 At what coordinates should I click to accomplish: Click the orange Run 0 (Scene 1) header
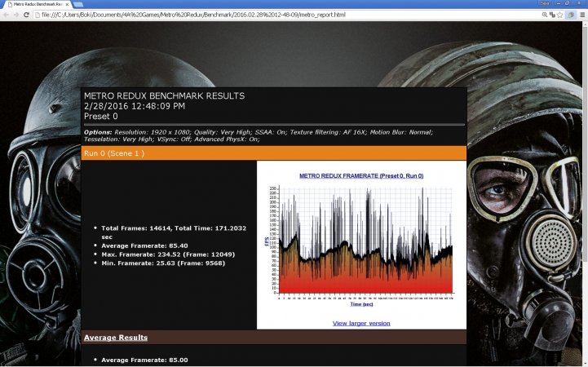point(274,153)
